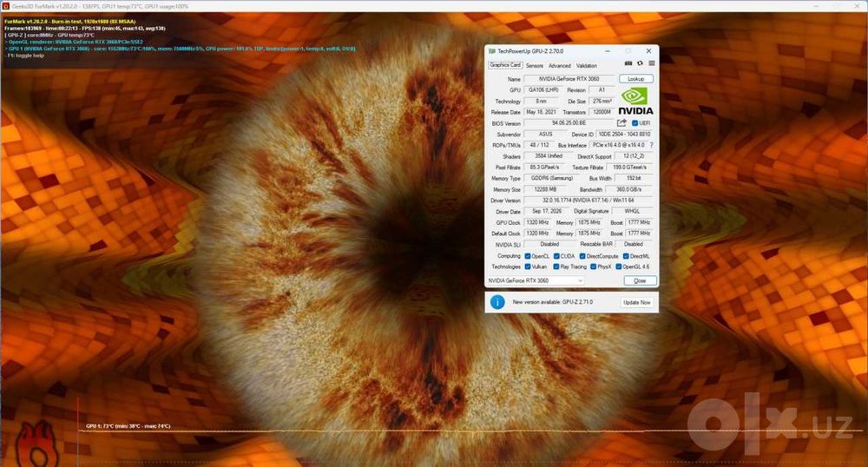This screenshot has height=467, width=868.
Task: Click the Memory Size field 12288 MB
Action: pos(545,189)
